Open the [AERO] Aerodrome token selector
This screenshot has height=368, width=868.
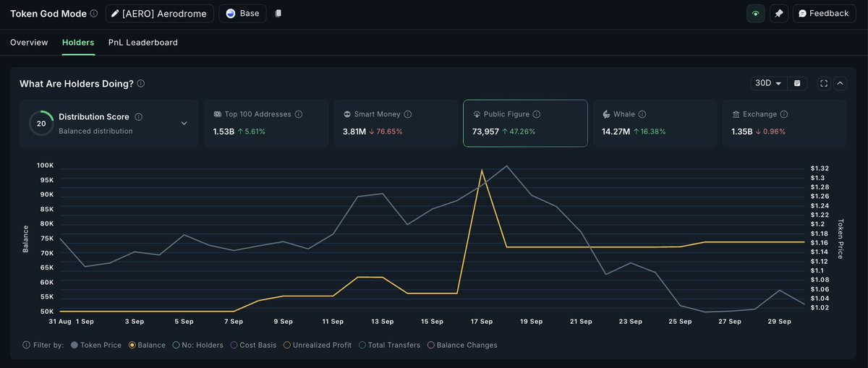pyautogui.click(x=160, y=13)
